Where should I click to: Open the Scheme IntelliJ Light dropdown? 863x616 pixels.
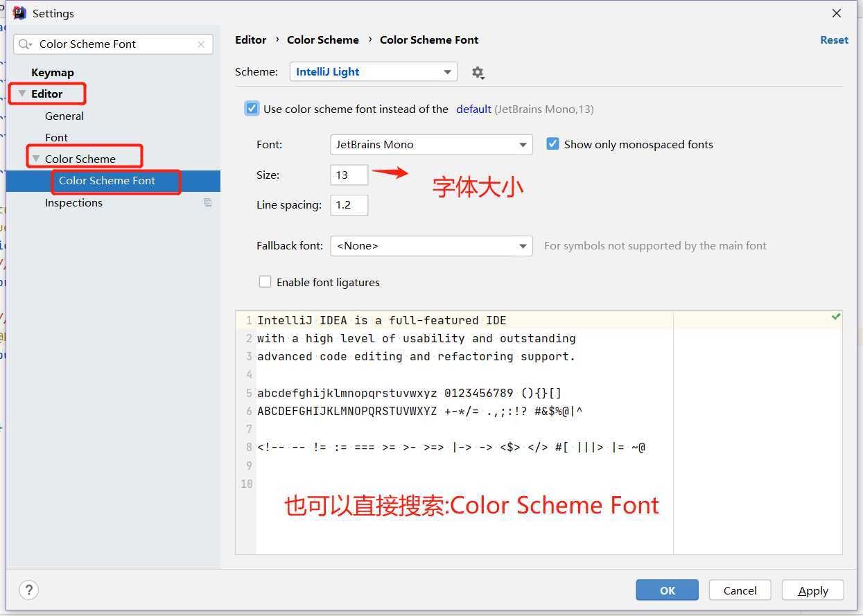[373, 72]
